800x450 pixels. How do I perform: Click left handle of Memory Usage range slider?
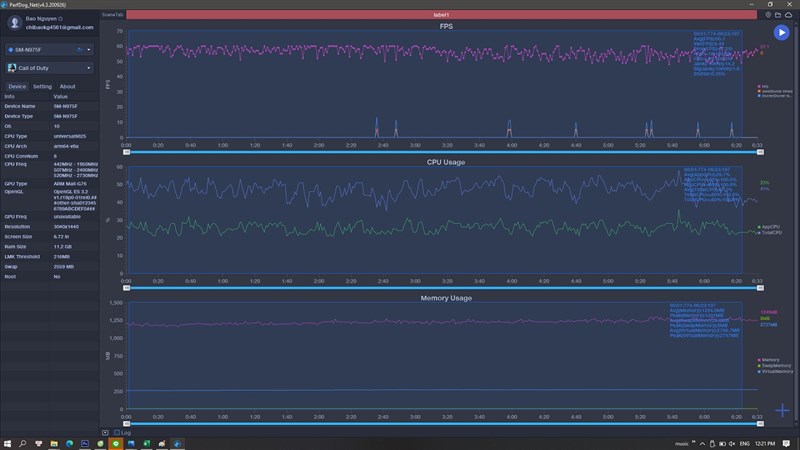(x=127, y=424)
